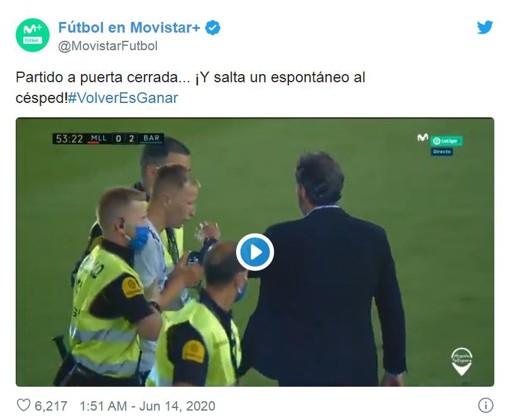Image resolution: width=505 pixels, height=420 pixels.
Task: Click the match scoreboard overlay
Action: click(x=108, y=138)
